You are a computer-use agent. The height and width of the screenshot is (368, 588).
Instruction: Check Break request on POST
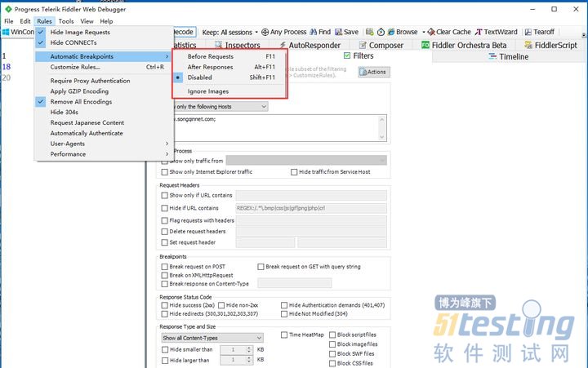[x=164, y=267]
